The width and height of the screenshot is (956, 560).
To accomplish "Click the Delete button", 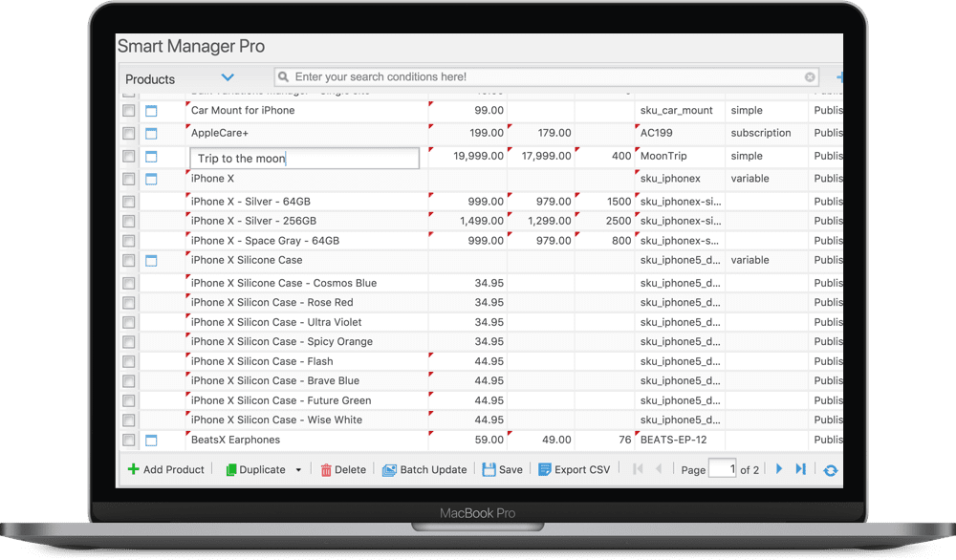I will [x=343, y=469].
